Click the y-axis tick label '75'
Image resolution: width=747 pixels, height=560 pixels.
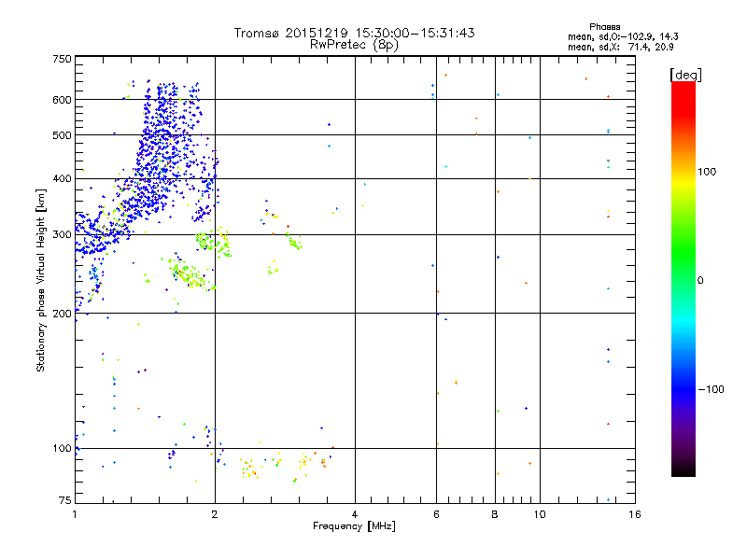pyautogui.click(x=65, y=500)
